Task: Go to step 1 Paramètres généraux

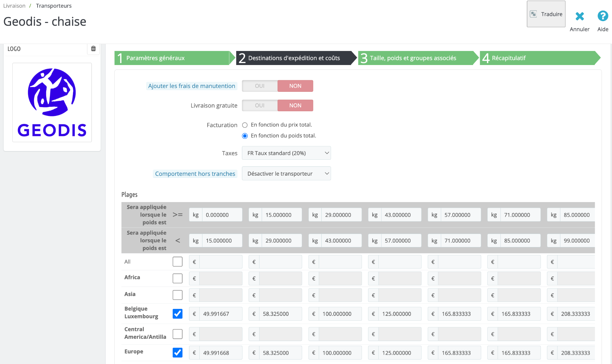Action: (171, 58)
